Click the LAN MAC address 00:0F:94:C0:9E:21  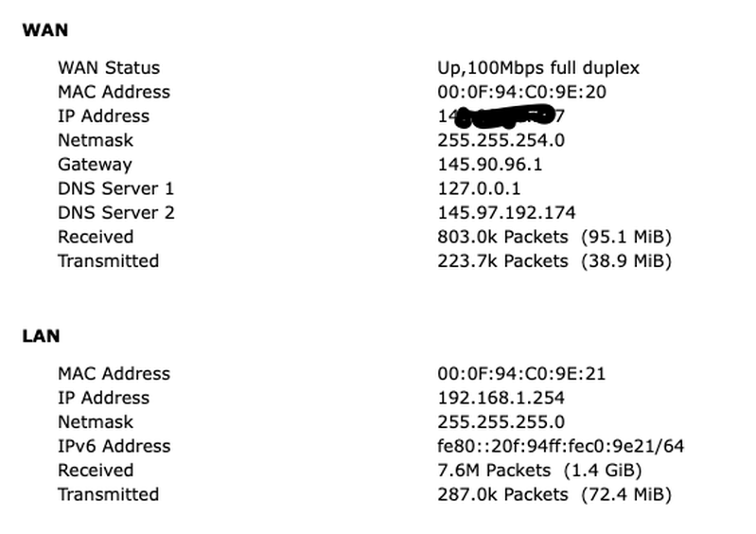(521, 374)
